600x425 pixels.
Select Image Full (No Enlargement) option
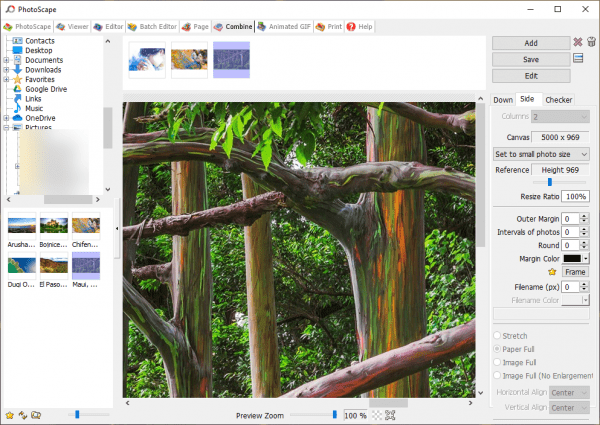(x=497, y=375)
